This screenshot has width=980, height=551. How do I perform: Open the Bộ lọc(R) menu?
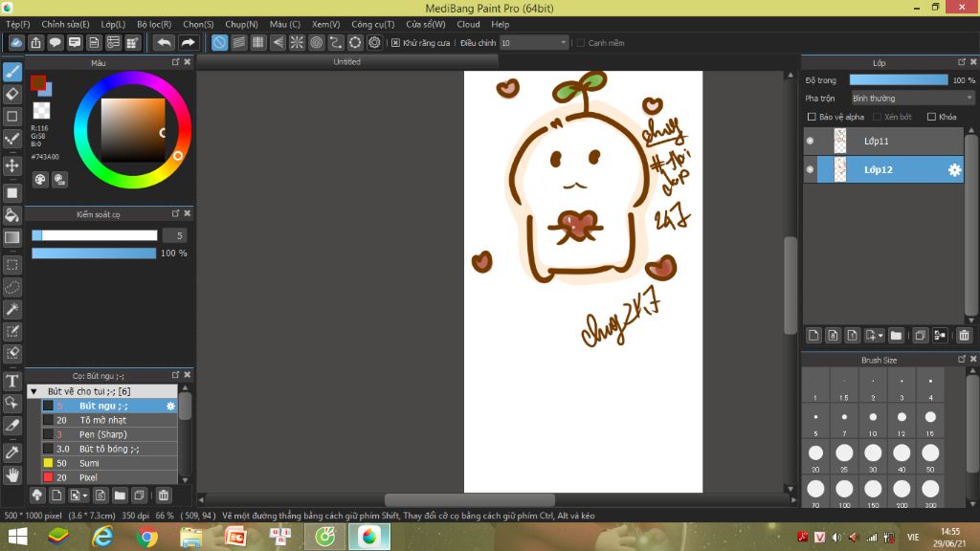[154, 24]
